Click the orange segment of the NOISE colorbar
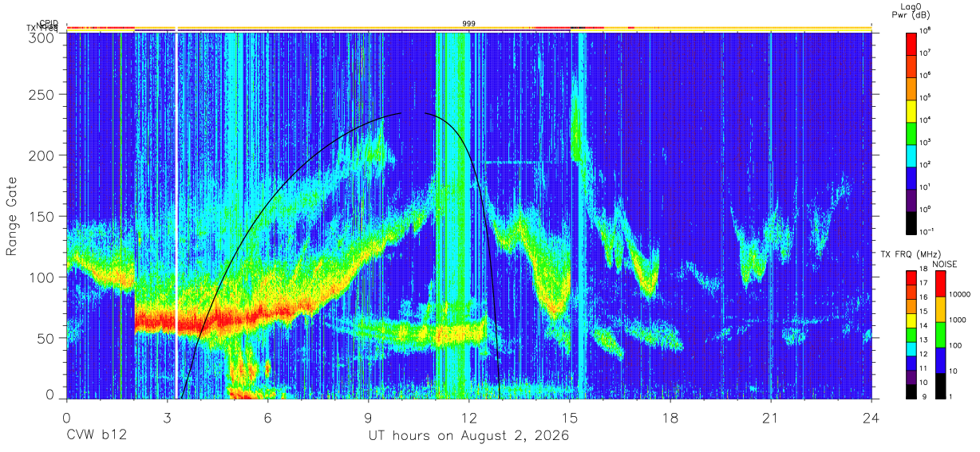Image resolution: width=980 pixels, height=452 pixels. pos(939,309)
